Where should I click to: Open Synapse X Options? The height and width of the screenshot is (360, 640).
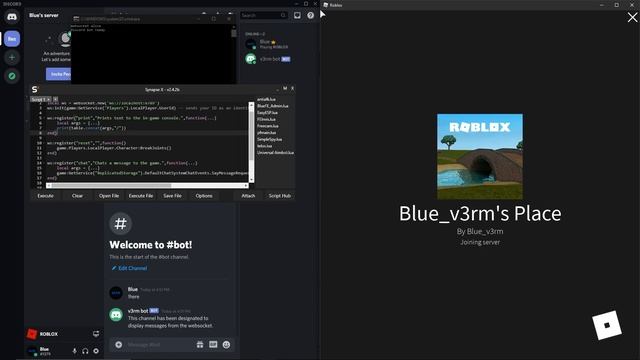(204, 196)
